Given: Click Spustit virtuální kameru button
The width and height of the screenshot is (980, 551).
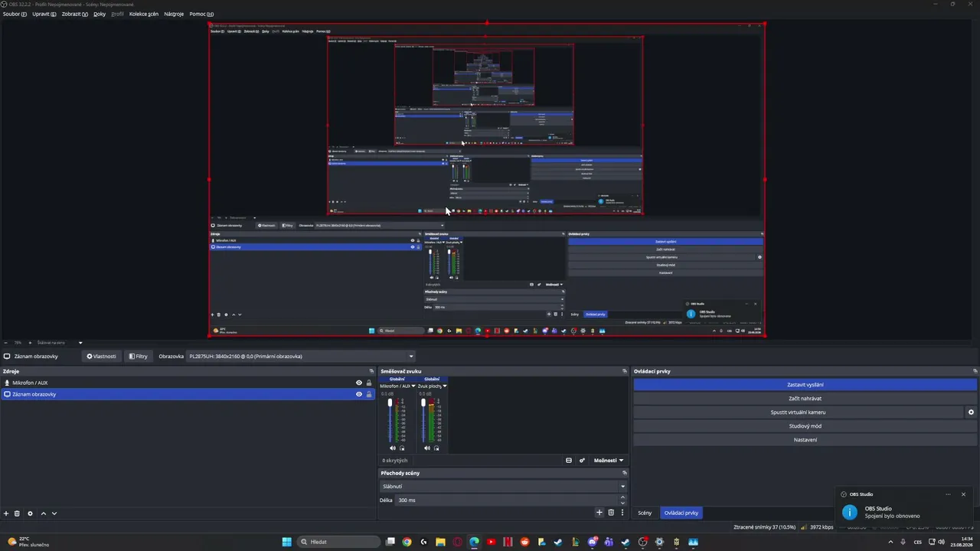Looking at the screenshot, I should [798, 412].
